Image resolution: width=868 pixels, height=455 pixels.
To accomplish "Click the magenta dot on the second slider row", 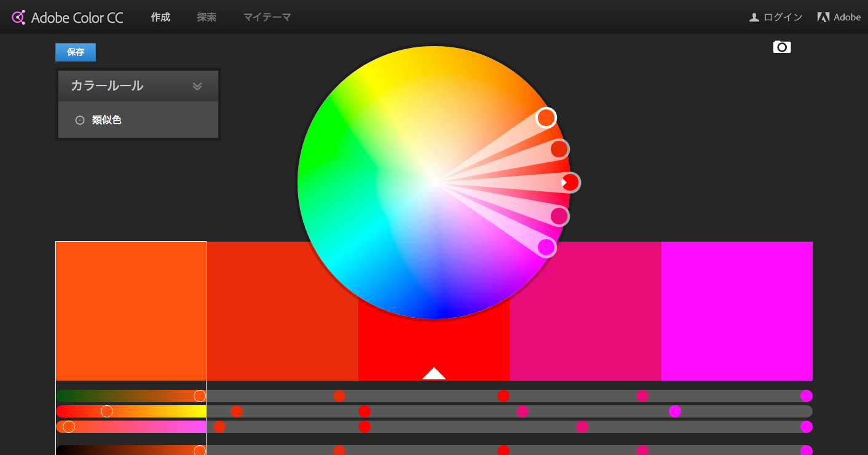I will coord(675,411).
